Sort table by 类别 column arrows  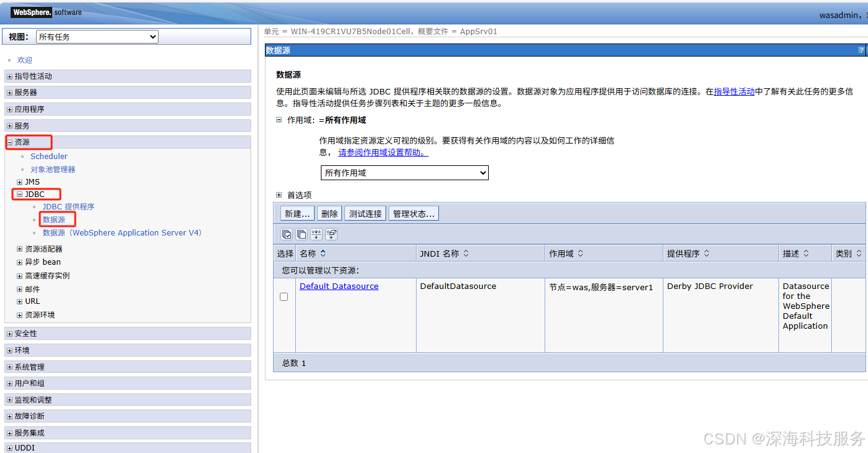point(859,254)
